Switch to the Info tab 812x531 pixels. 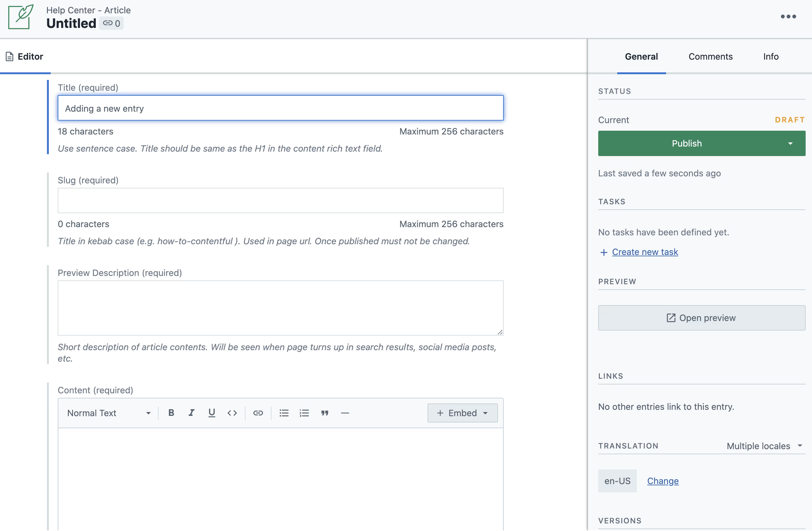click(771, 56)
